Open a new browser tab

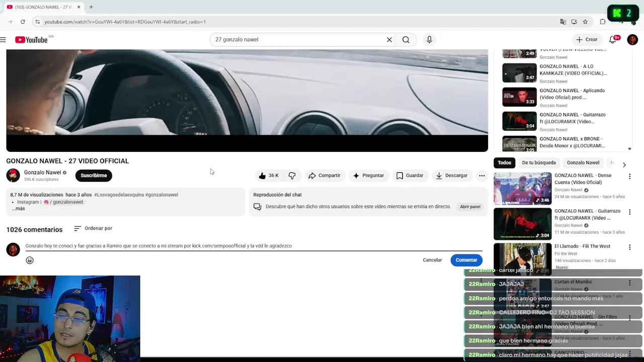click(91, 7)
